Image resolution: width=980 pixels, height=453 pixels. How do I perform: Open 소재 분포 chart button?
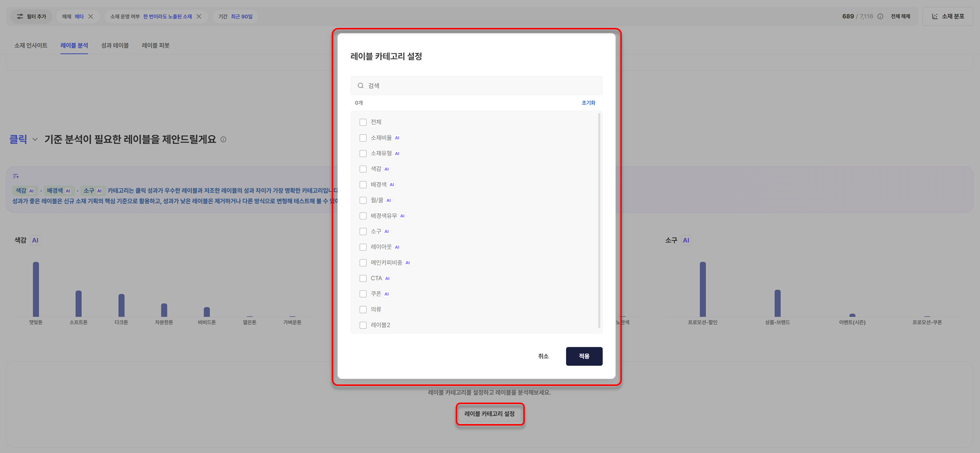948,17
